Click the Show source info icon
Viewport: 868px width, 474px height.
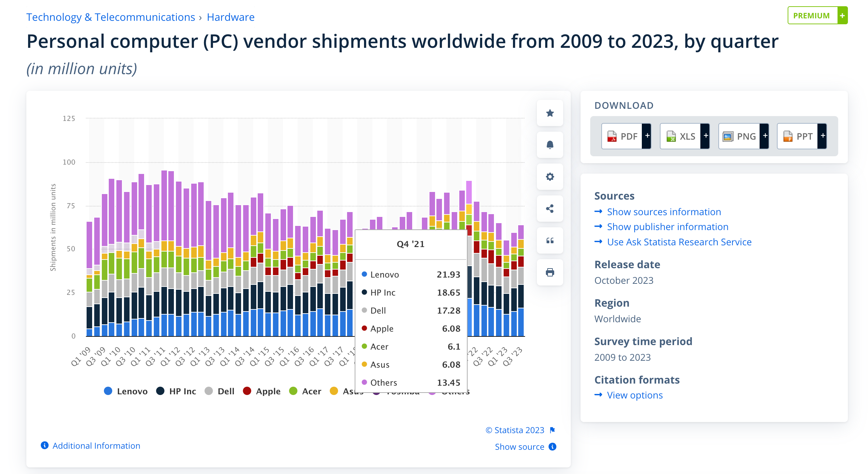pyautogui.click(x=553, y=447)
